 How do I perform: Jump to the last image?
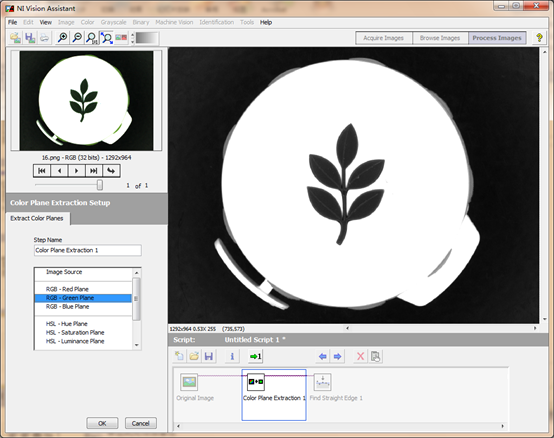[94, 171]
